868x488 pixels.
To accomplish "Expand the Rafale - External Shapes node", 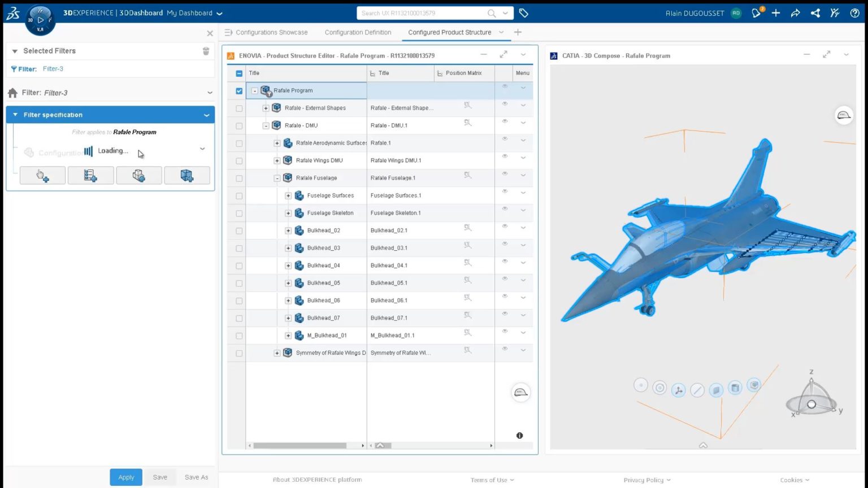I will 266,108.
